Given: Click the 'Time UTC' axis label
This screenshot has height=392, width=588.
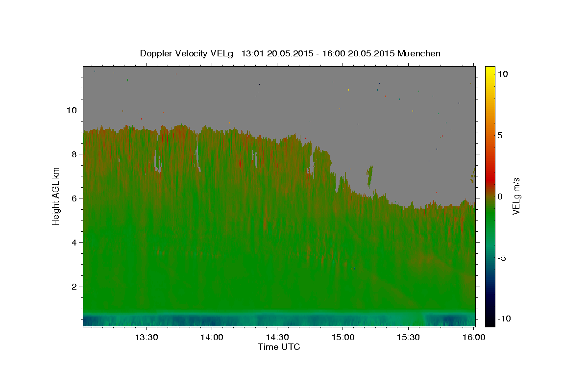Looking at the screenshot, I should 279,347.
